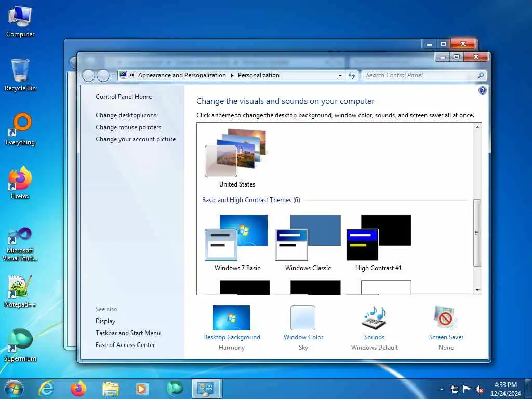
Task: Open the Computer desktop icon
Action: click(x=20, y=21)
